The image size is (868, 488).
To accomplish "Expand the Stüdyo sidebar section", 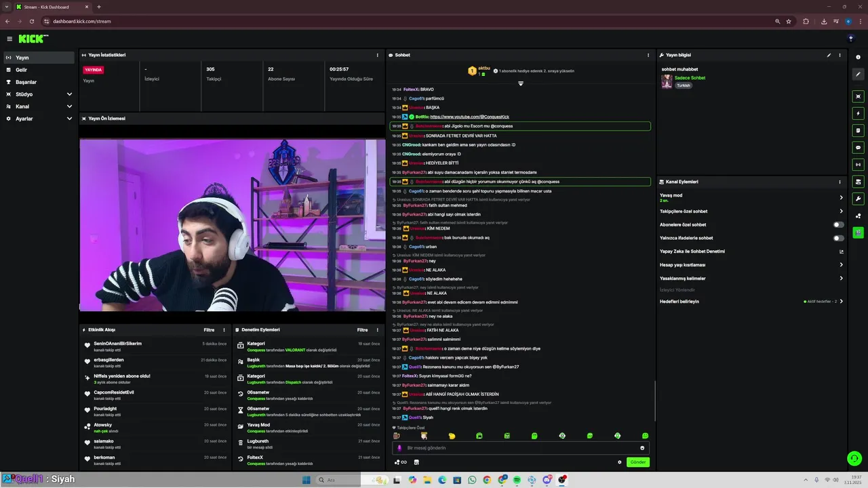I will pos(39,94).
